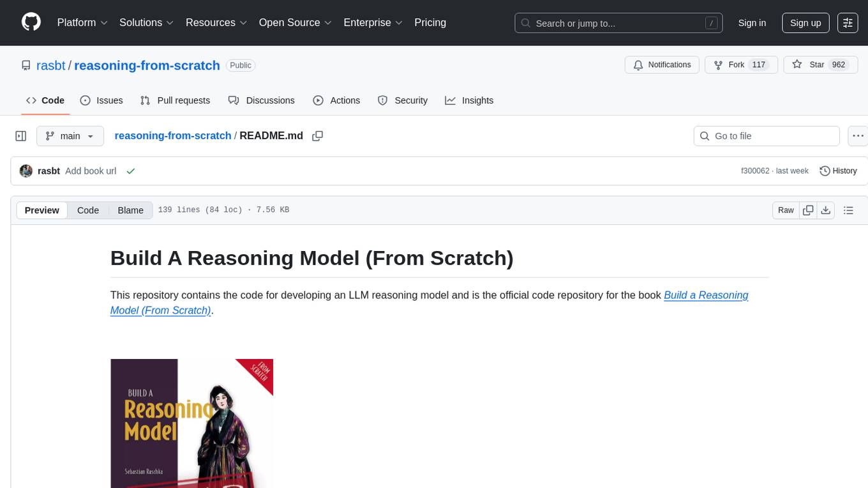Viewport: 868px width, 488px height.
Task: Open the GitHub home logo
Action: tap(31, 22)
